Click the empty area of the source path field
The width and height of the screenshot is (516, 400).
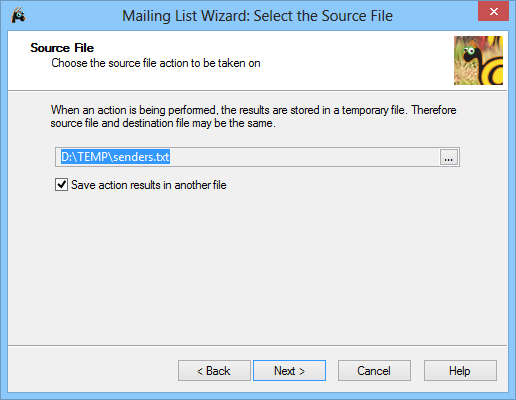[303, 157]
